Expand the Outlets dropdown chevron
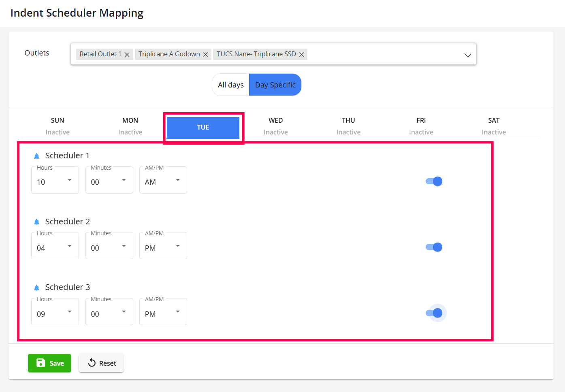 (468, 55)
